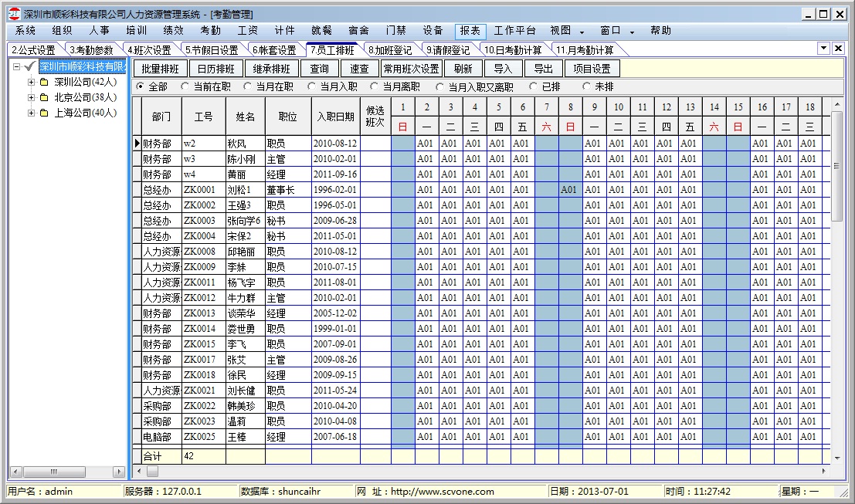Image resolution: width=855 pixels, height=504 pixels.
Task: Select the 当月在职 radio option
Action: coord(248,86)
